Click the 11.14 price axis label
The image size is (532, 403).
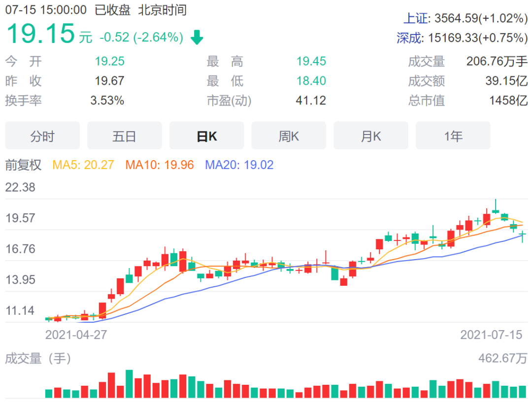point(20,311)
